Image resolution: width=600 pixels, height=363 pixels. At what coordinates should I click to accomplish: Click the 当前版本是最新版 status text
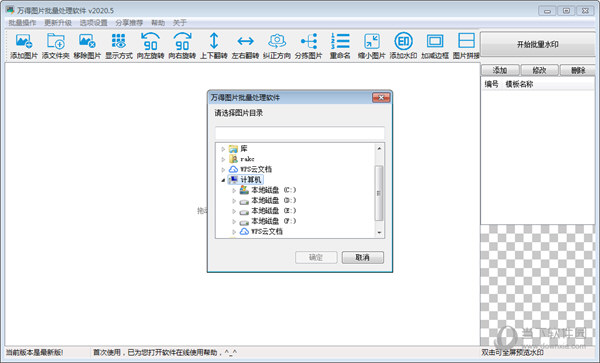34,353
